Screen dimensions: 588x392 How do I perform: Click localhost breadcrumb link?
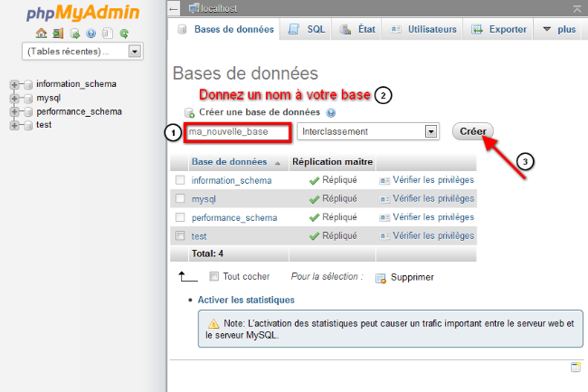click(x=219, y=8)
